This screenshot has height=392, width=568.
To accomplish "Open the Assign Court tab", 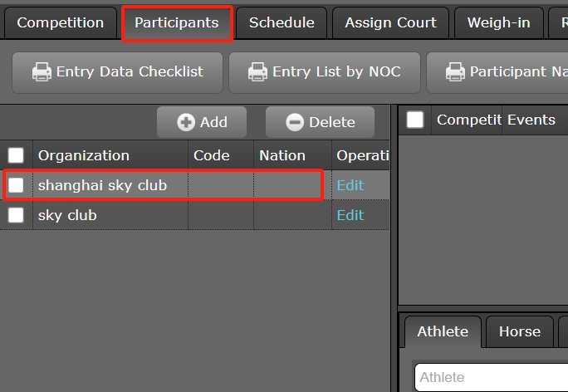I will pyautogui.click(x=390, y=23).
